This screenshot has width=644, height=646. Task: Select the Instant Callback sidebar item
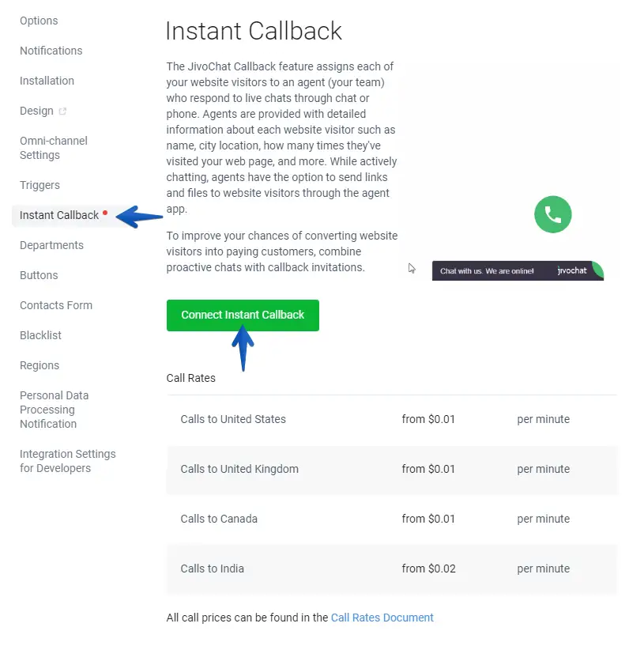(59, 215)
